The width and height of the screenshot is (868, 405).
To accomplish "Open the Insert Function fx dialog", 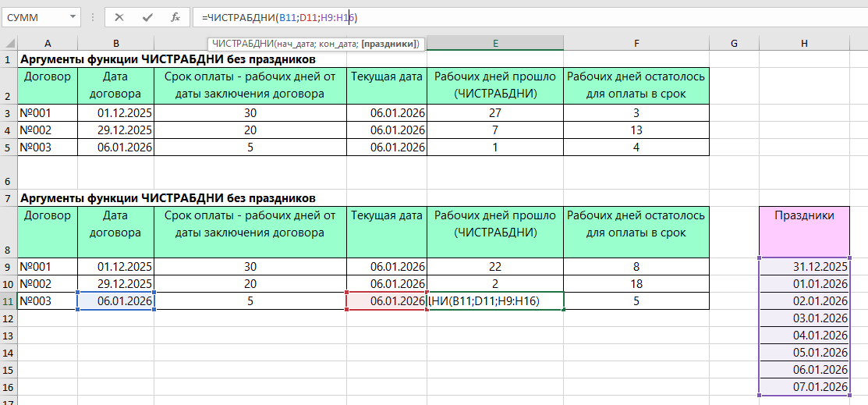I will [175, 17].
